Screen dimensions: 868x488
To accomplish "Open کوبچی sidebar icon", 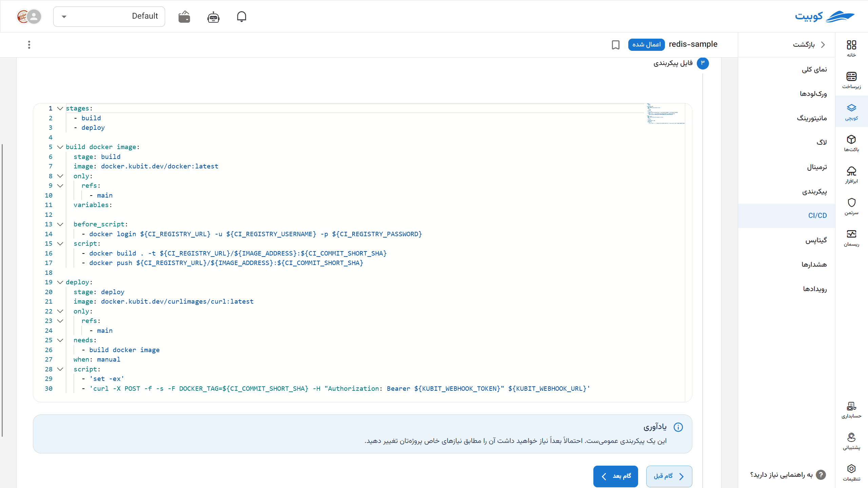I will point(851,112).
